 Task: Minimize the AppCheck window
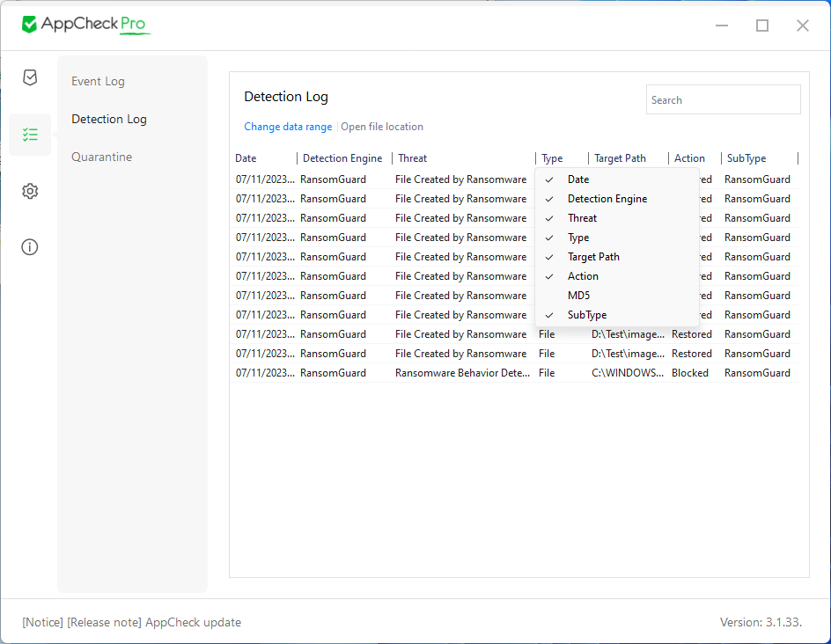point(722,26)
